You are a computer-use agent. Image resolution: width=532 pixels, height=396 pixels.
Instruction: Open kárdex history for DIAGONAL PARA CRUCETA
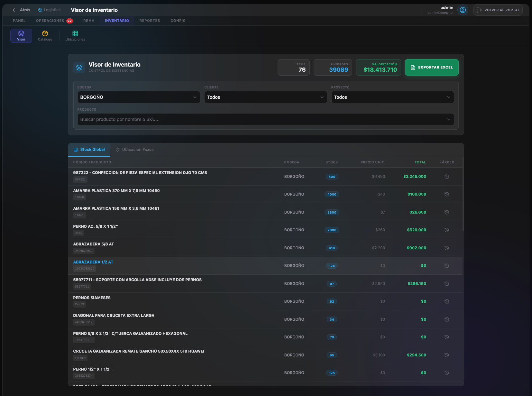click(447, 319)
